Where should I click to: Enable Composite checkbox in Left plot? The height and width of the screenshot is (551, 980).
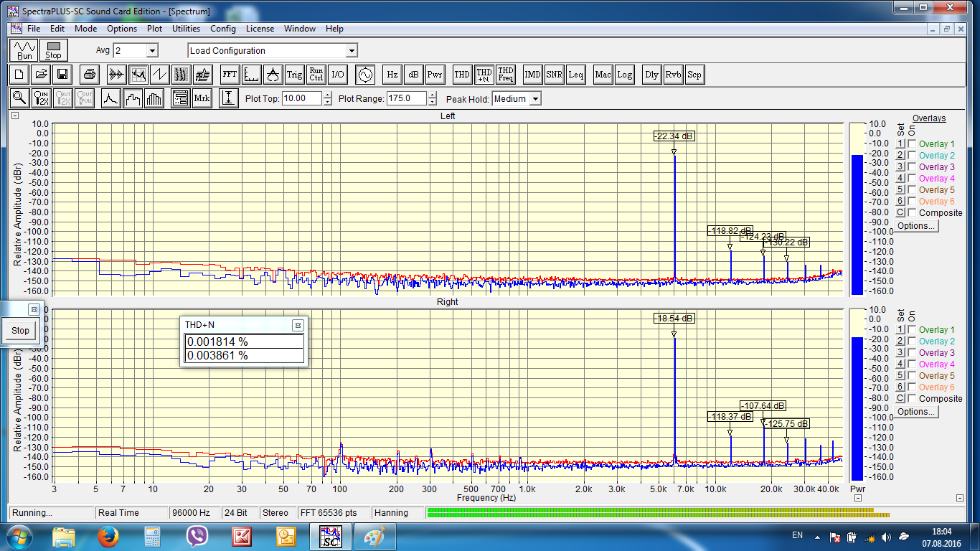(912, 213)
